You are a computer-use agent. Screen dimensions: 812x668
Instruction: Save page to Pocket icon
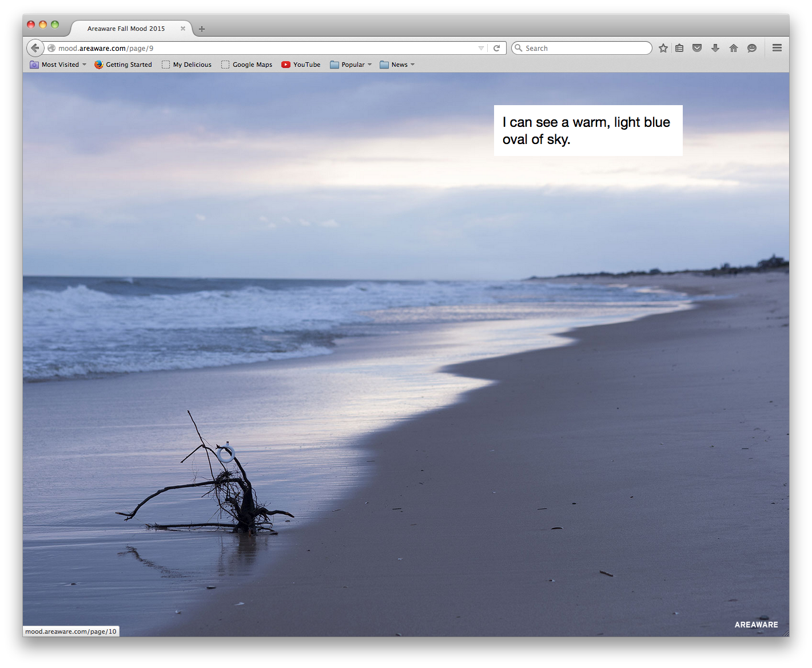[697, 49]
